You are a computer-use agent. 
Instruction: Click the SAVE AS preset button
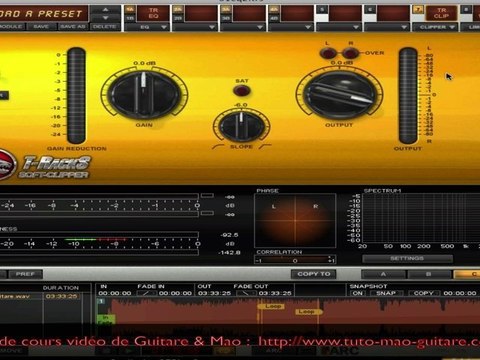73,26
